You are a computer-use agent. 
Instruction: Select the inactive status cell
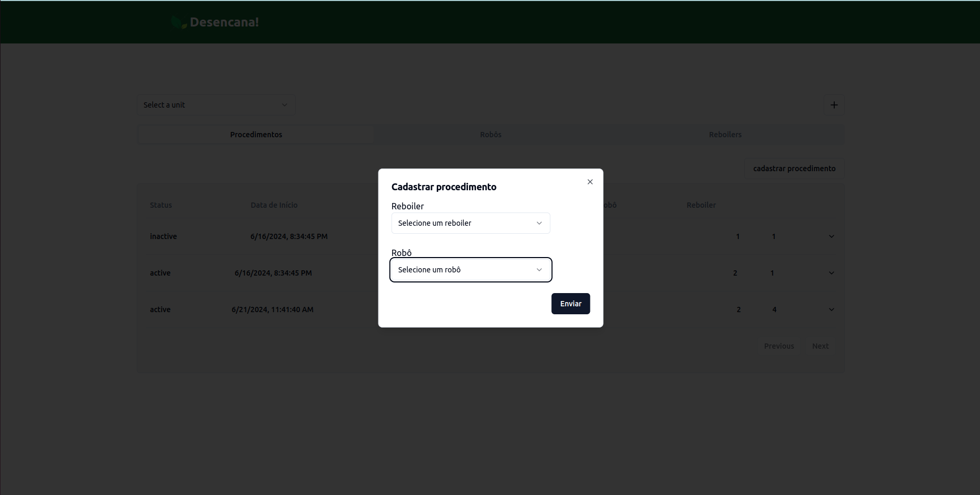pyautogui.click(x=163, y=236)
